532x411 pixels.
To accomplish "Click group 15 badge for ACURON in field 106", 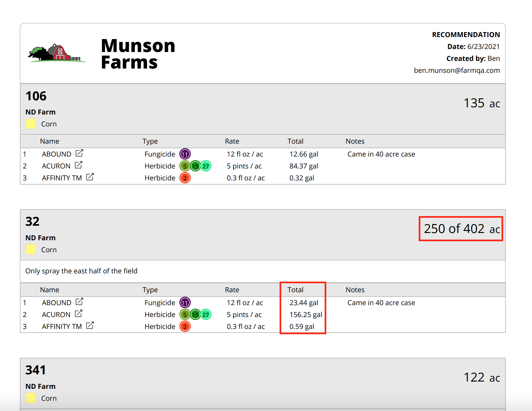I will [x=195, y=166].
